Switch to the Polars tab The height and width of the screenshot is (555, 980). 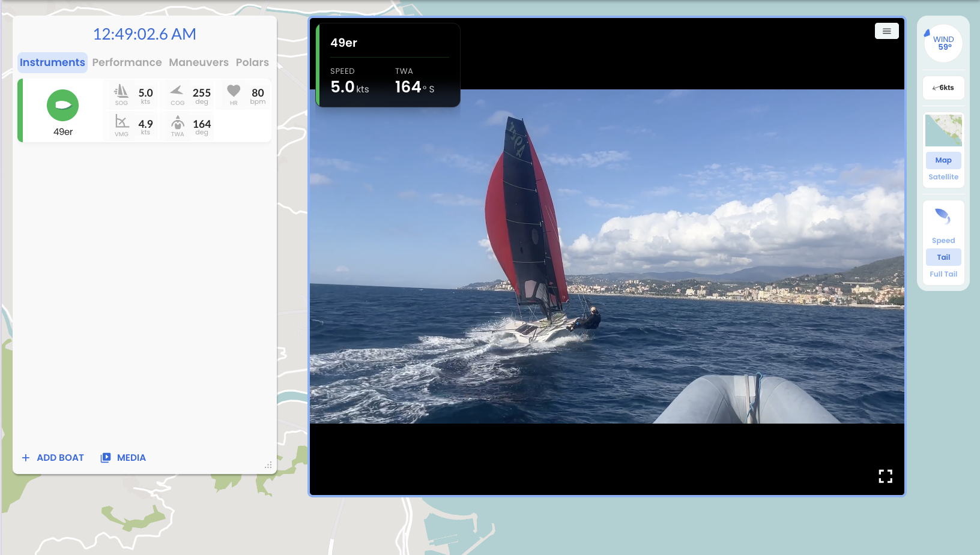[252, 62]
